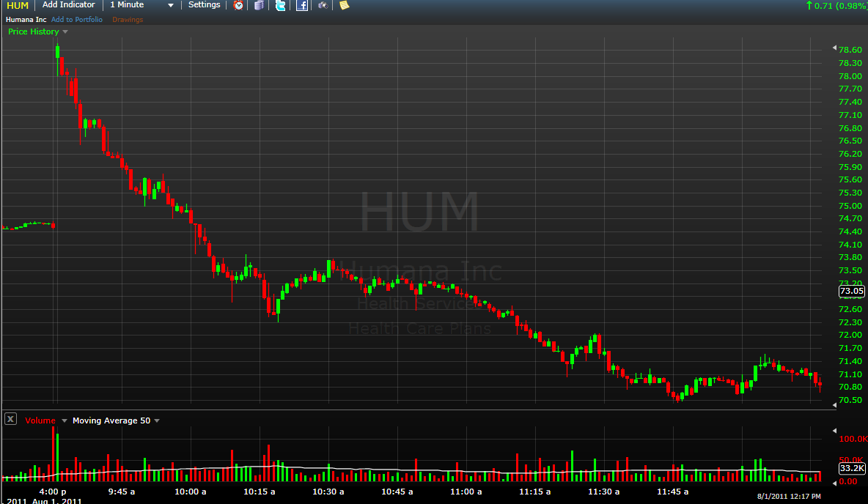The width and height of the screenshot is (868, 504).
Task: Open the Drawings link
Action: click(x=128, y=19)
